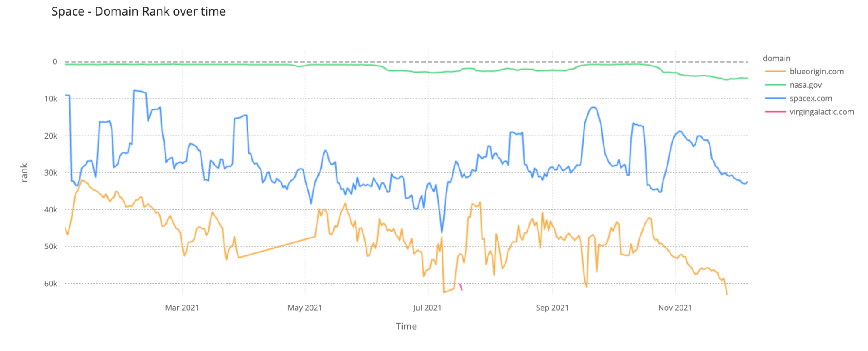Image resolution: width=868 pixels, height=351 pixels.
Task: Click the 'Time' x-axis title
Action: point(406,326)
